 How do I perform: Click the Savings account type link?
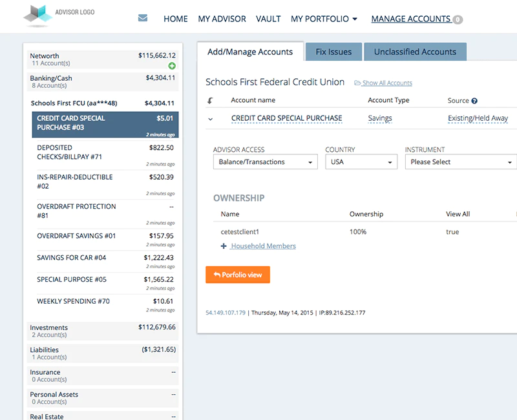[380, 118]
